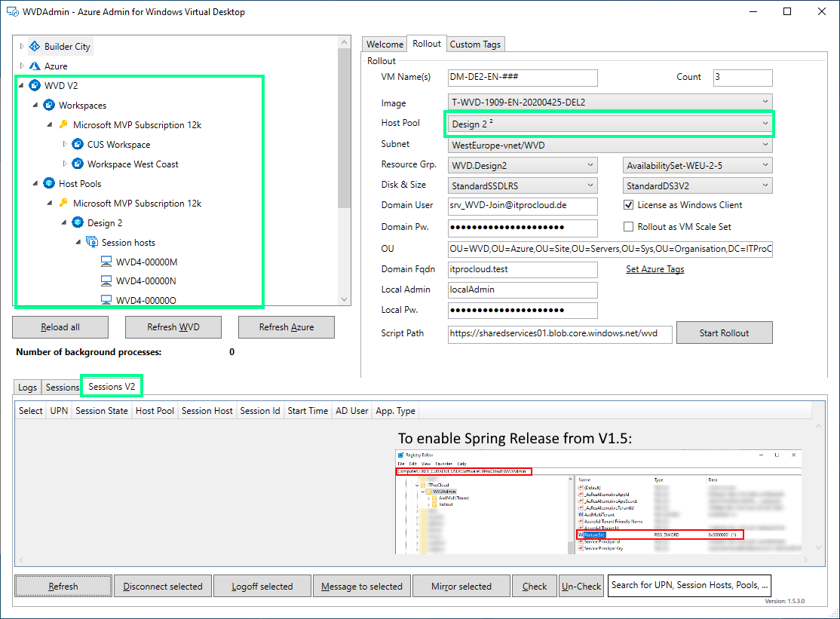Enable Rollout as VM Scale Set

[628, 226]
